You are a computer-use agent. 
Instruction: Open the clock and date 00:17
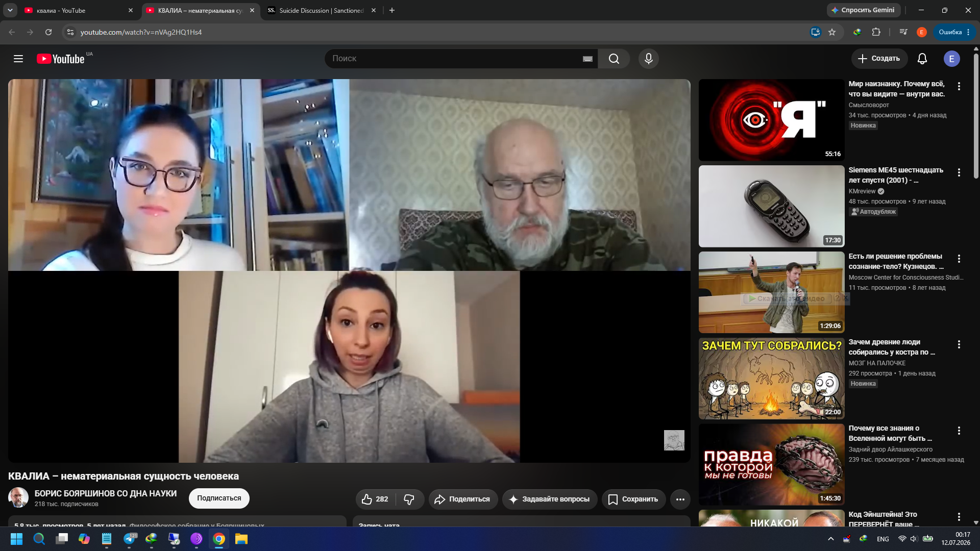pos(955,539)
